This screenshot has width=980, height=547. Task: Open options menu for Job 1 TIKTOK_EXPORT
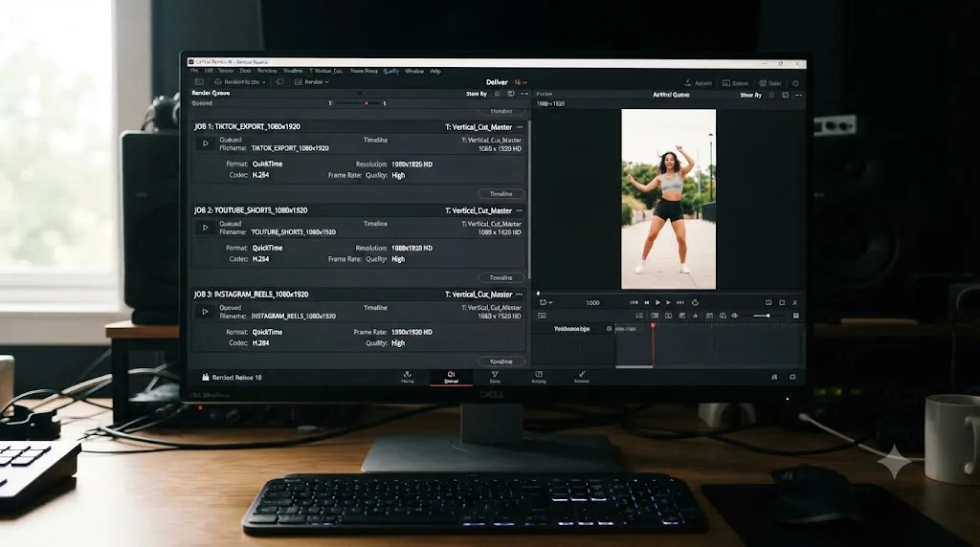point(520,127)
